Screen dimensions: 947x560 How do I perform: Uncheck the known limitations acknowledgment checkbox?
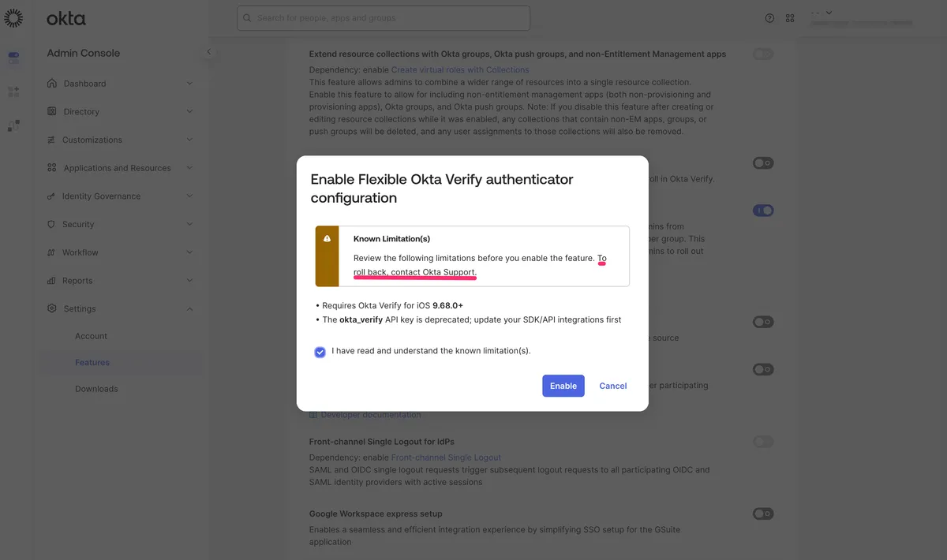(320, 352)
